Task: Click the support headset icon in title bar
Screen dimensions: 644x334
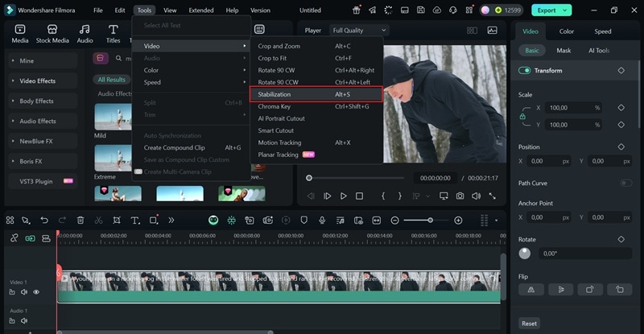Action: [x=453, y=10]
